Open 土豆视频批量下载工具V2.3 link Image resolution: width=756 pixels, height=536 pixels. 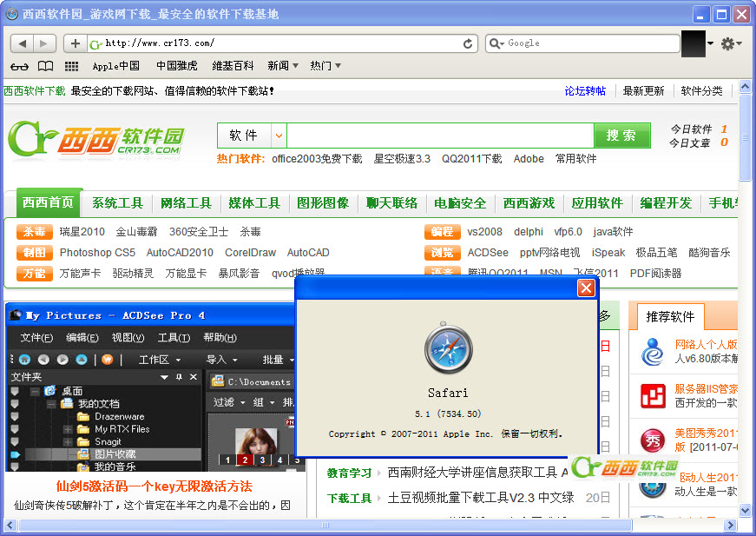click(481, 498)
